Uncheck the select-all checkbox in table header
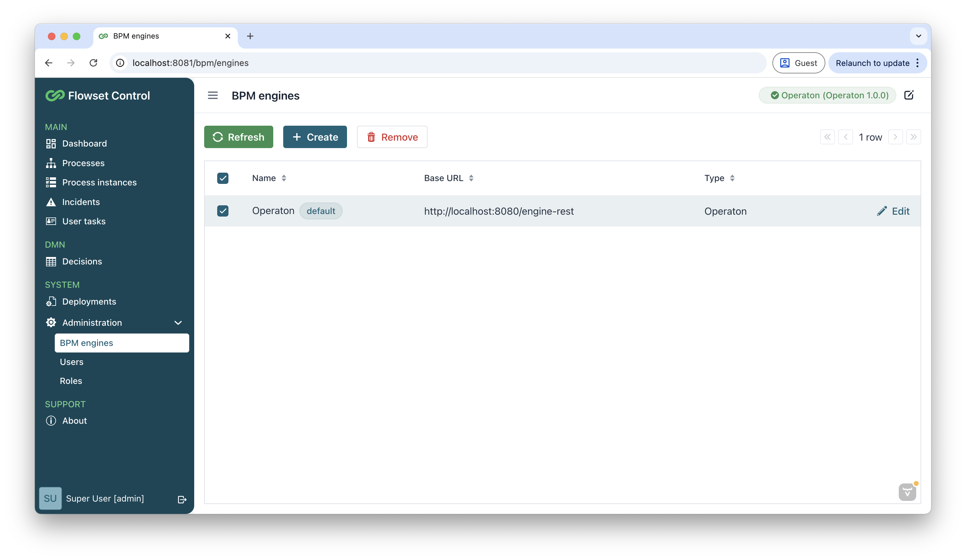 pyautogui.click(x=223, y=178)
